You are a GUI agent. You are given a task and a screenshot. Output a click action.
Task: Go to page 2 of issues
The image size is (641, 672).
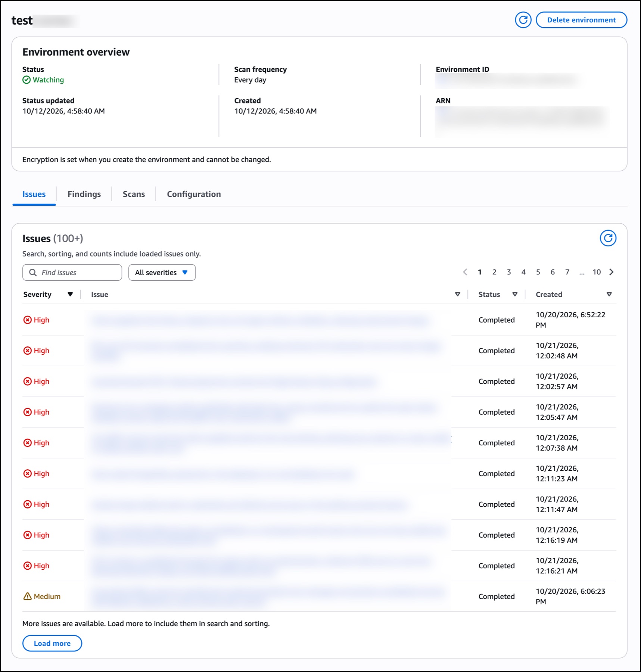point(494,272)
